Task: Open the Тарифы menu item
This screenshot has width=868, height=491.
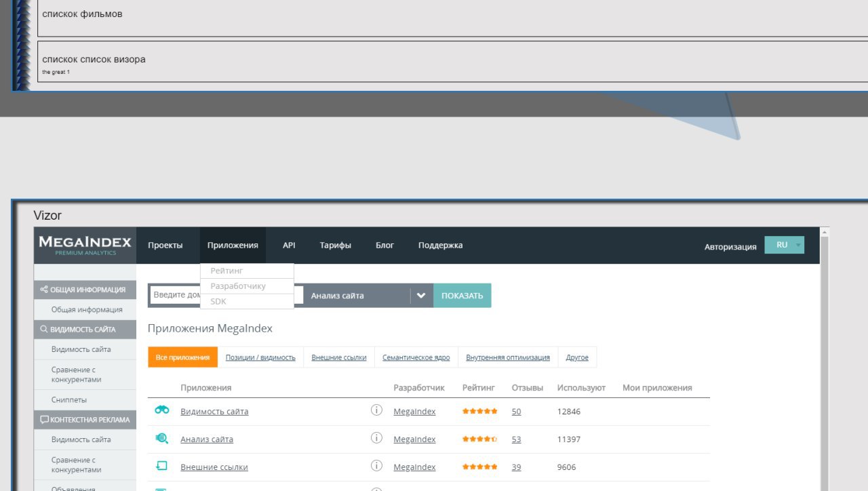Action: click(x=336, y=245)
